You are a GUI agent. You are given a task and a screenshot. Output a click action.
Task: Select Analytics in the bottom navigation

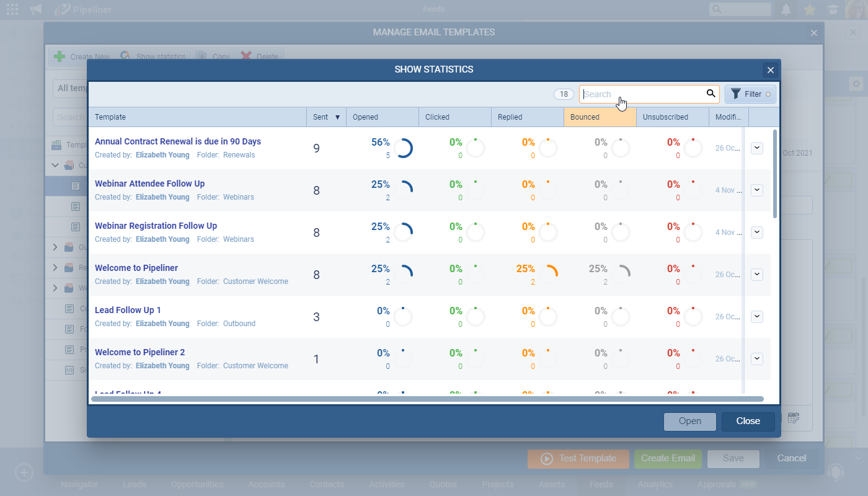(655, 484)
